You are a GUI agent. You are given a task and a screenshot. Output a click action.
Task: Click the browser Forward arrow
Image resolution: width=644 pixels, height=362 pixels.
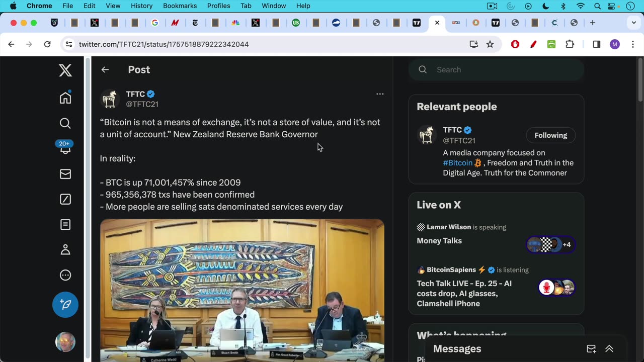coord(29,44)
